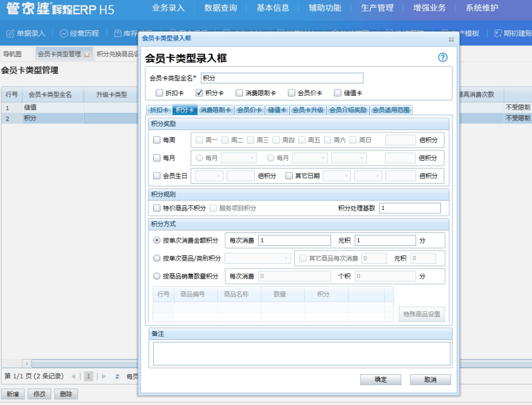Viewport: 532px width, 405px height.
Task: Click the 库存 toolbar icon
Action: tap(124, 33)
